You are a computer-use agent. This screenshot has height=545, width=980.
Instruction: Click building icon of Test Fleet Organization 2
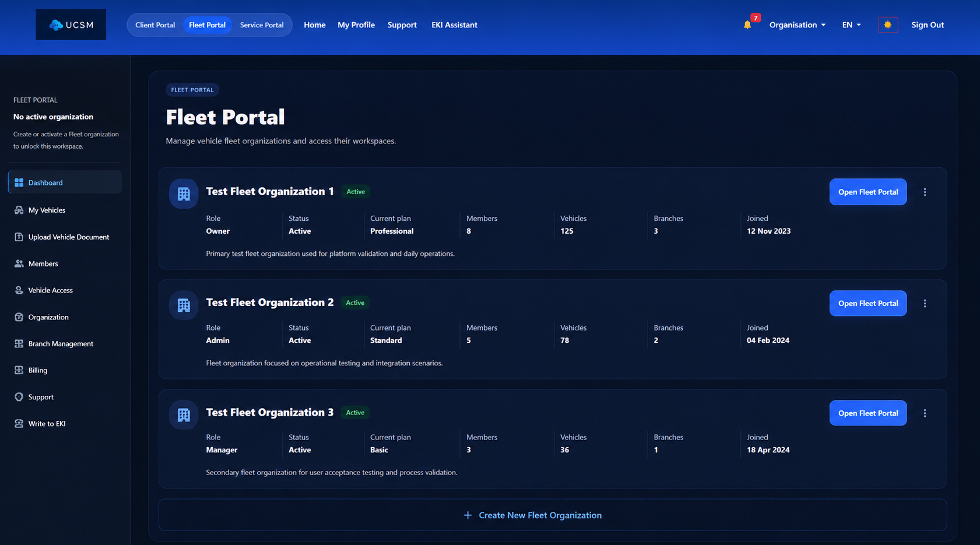pos(184,305)
